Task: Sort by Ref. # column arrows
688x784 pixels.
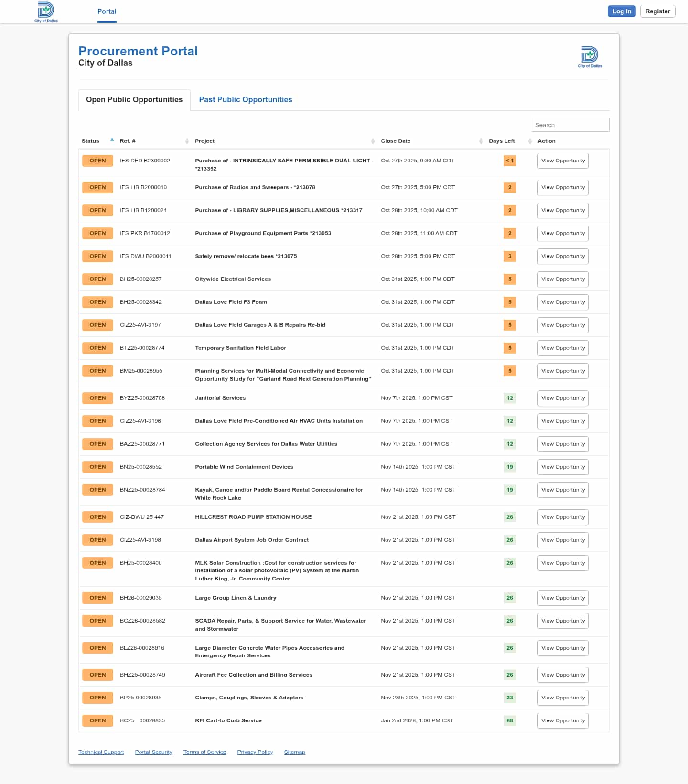Action: click(187, 141)
